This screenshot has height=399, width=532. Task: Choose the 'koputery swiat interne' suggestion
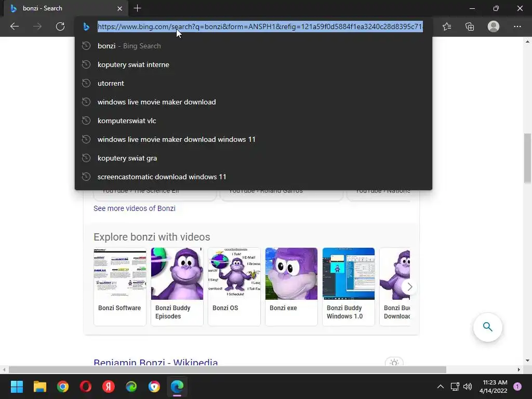point(254,64)
